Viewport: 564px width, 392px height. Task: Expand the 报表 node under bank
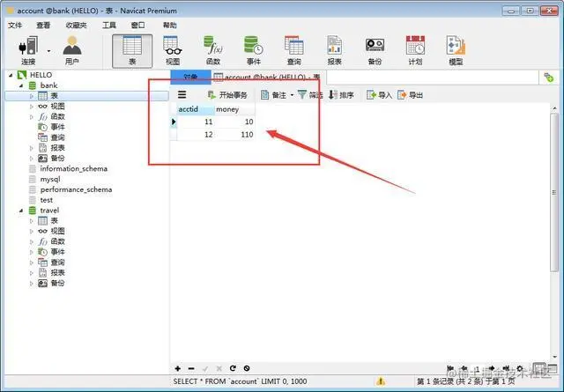tap(32, 148)
